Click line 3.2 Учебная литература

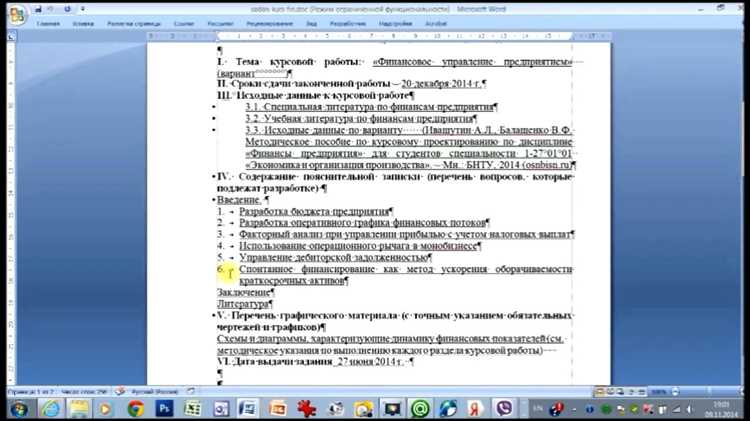[x=359, y=118]
